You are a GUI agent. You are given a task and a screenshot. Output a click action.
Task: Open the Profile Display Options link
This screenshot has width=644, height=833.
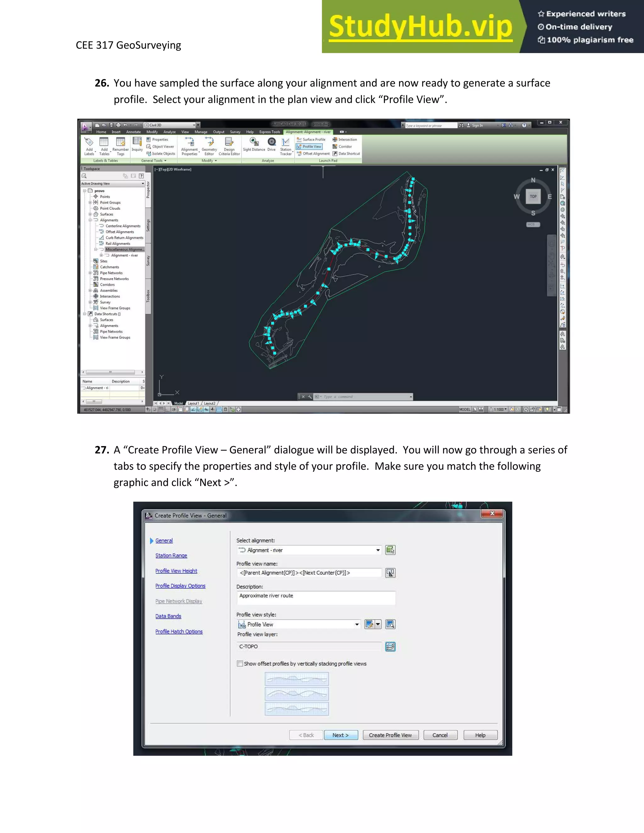(180, 586)
